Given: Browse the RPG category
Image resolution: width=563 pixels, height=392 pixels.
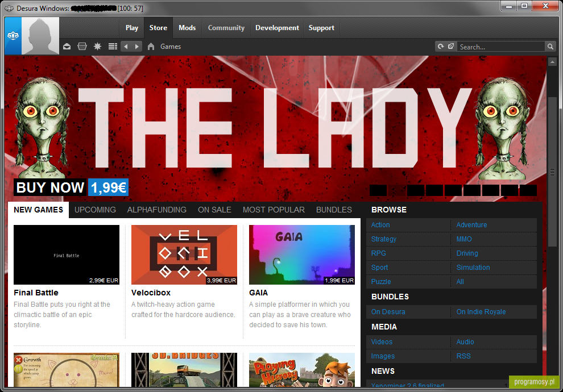Looking at the screenshot, I should tap(378, 253).
